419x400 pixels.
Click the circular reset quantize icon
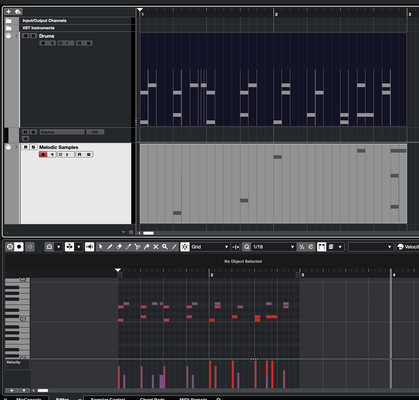pyautogui.click(x=311, y=247)
